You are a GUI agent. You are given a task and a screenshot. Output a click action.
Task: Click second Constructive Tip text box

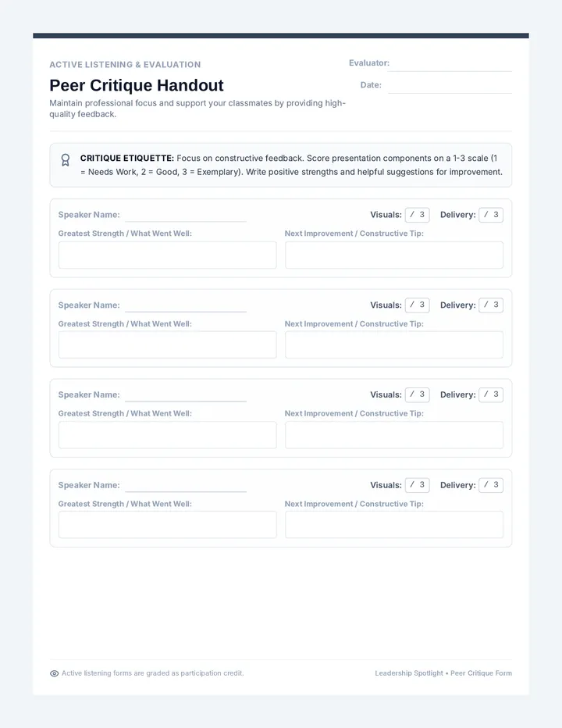pos(394,345)
